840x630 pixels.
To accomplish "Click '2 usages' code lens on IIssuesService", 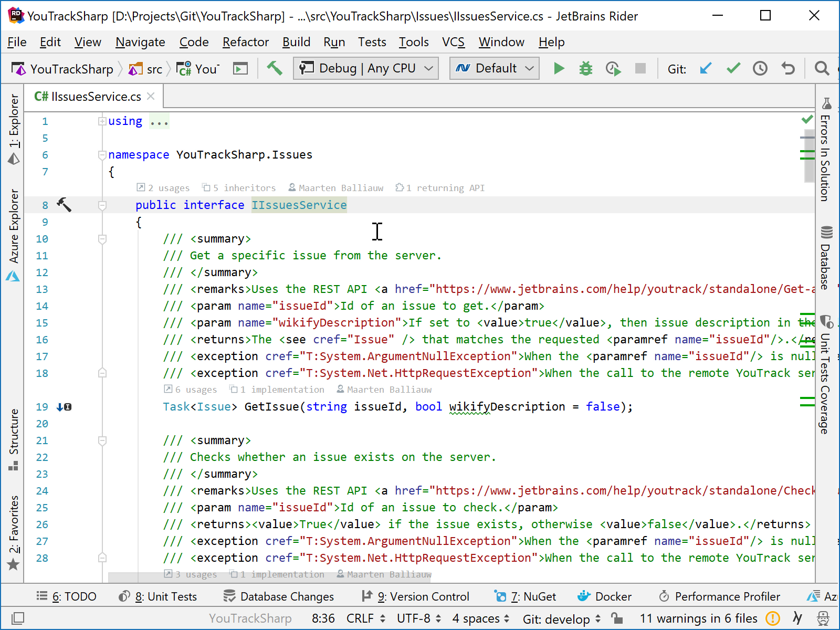I will coord(163,188).
